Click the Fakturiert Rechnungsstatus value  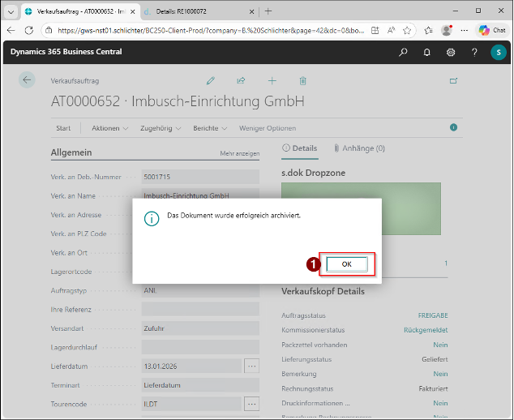click(433, 389)
